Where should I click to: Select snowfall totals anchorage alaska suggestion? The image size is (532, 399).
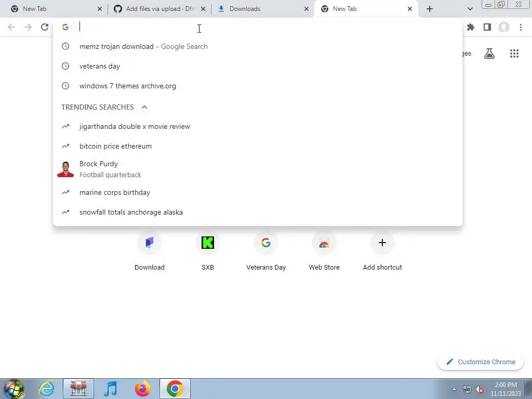258,212
